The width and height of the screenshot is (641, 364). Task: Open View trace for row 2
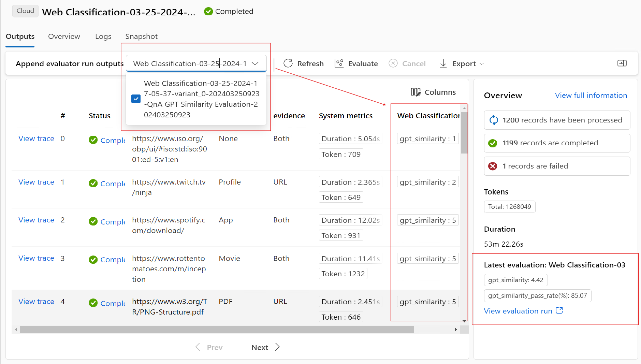36,220
